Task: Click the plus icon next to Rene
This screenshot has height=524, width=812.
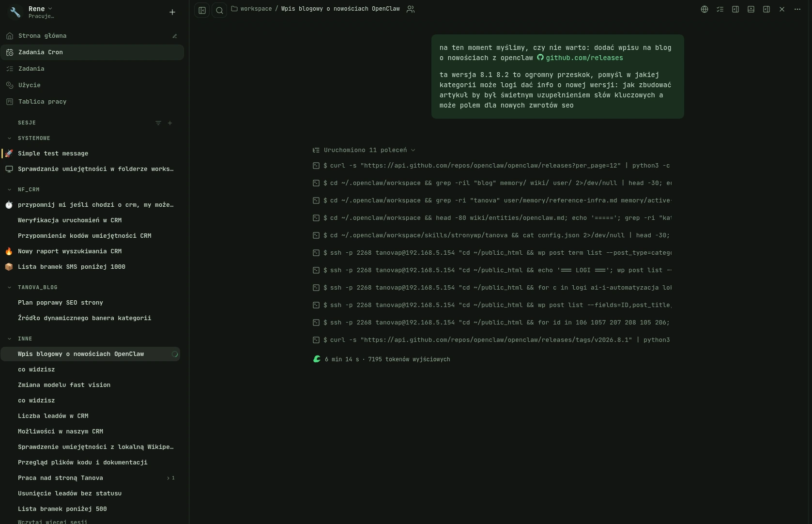Action: (172, 12)
